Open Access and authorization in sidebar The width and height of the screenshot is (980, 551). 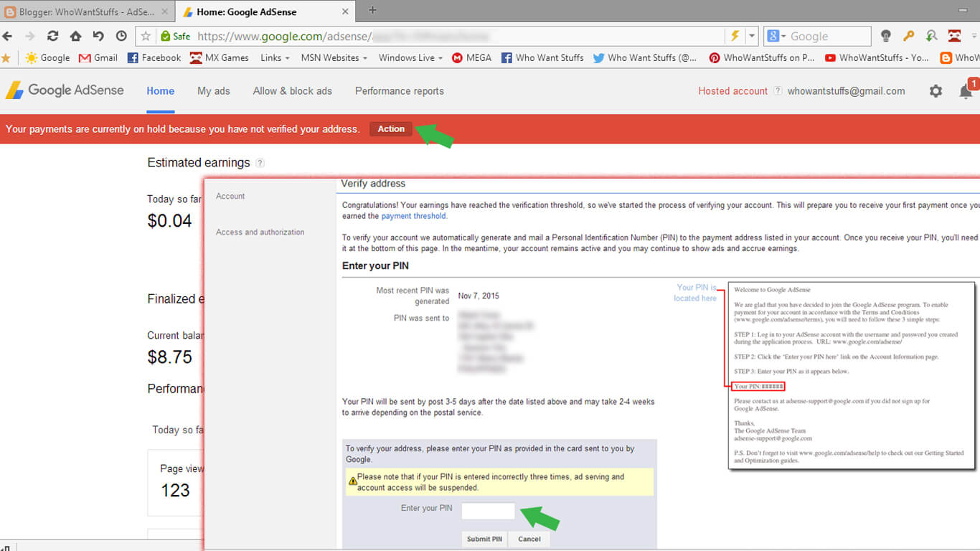coord(260,232)
